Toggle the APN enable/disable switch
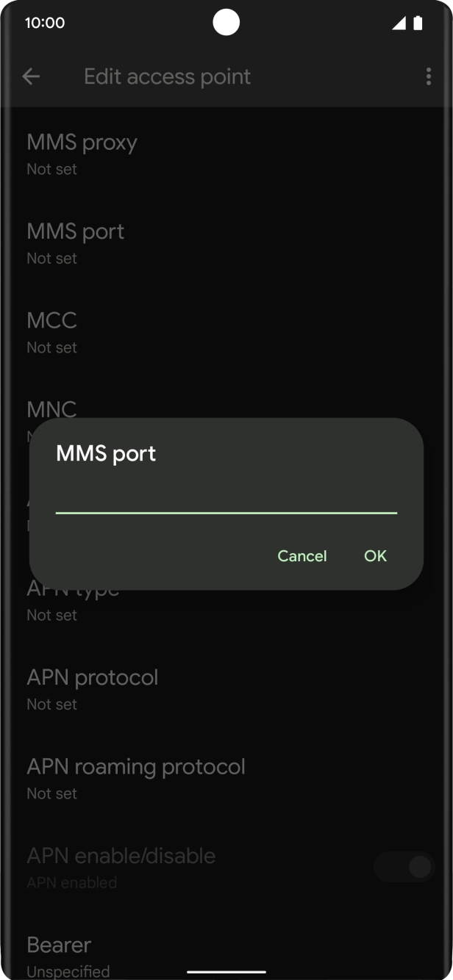Viewport: 453px width, 980px height. tap(403, 867)
